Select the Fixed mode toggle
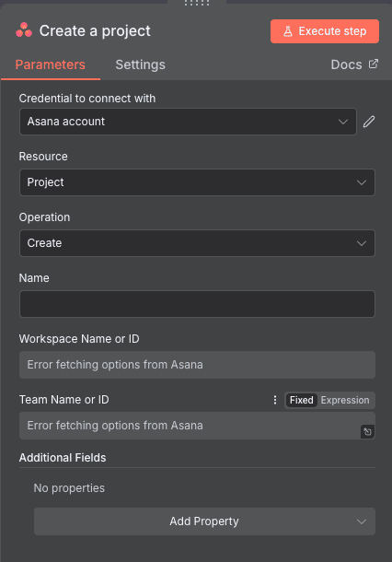The height and width of the screenshot is (562, 392). pyautogui.click(x=302, y=400)
